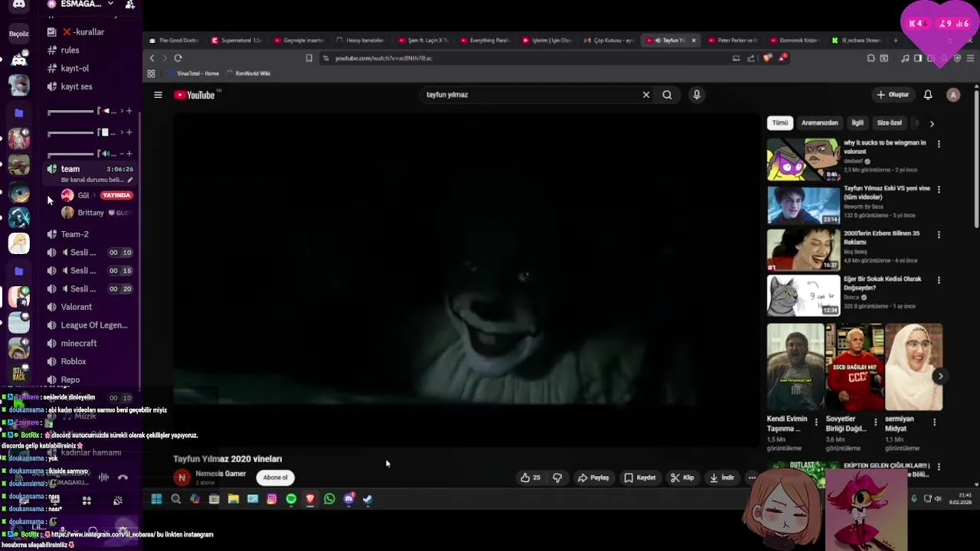This screenshot has width=980, height=551.
Task: Open Instagram from the taskbar
Action: point(272,499)
